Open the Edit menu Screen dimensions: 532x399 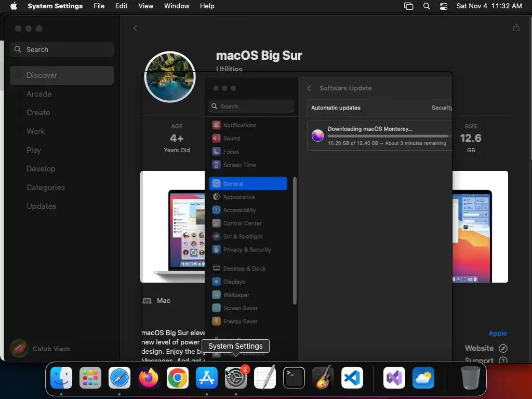pos(121,6)
